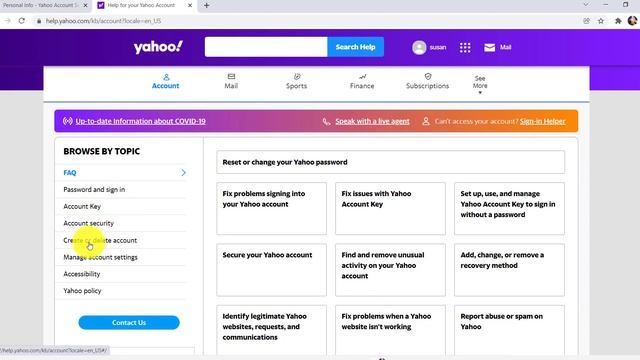Open Fix issues with Yahoo Account Key
Image resolution: width=640 pixels, height=360 pixels.
[390, 209]
